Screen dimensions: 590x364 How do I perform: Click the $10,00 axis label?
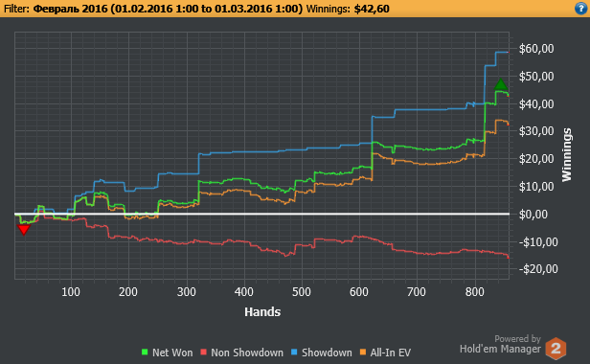tap(536, 187)
